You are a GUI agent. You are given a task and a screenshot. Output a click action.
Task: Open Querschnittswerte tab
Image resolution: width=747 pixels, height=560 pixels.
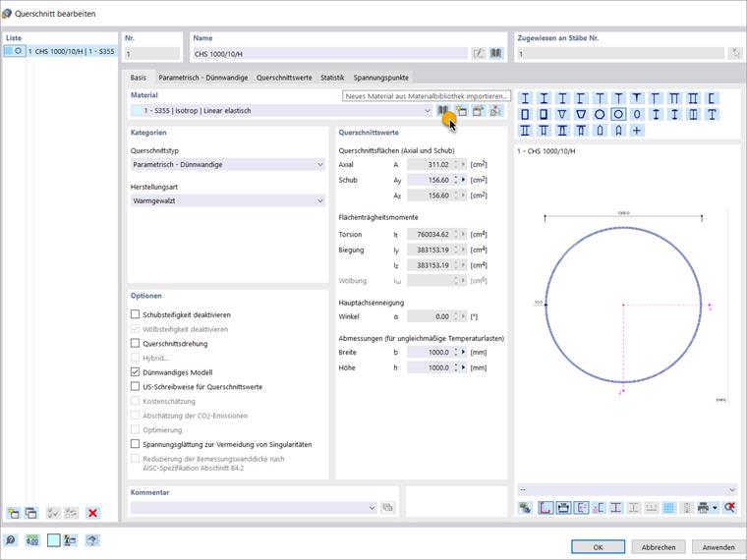tap(284, 78)
